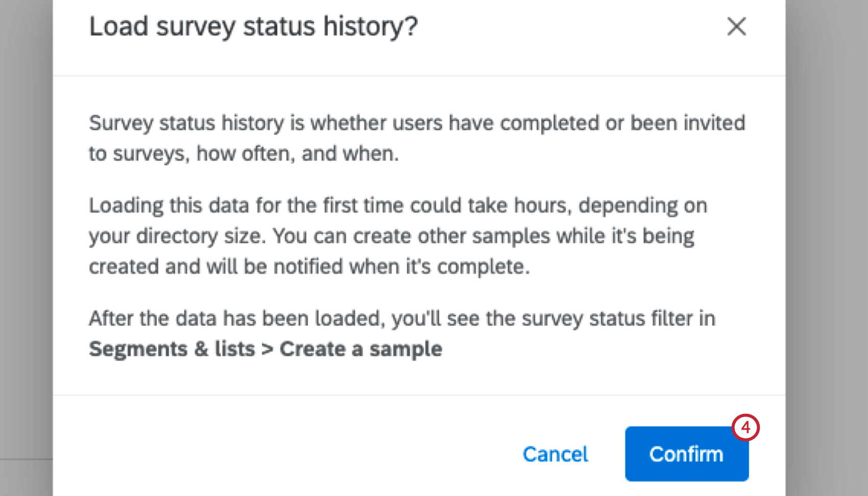The image size is (868, 496).
Task: Cancel loading survey status history
Action: (556, 454)
